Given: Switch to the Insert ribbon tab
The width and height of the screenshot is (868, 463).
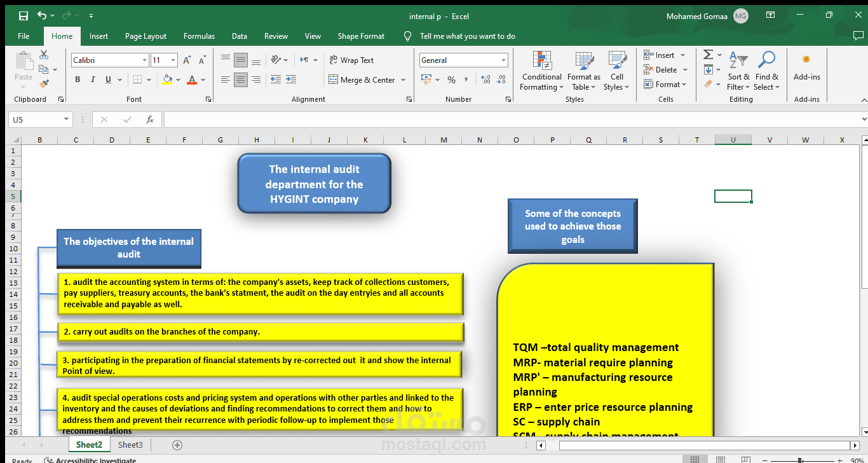Looking at the screenshot, I should (x=98, y=36).
